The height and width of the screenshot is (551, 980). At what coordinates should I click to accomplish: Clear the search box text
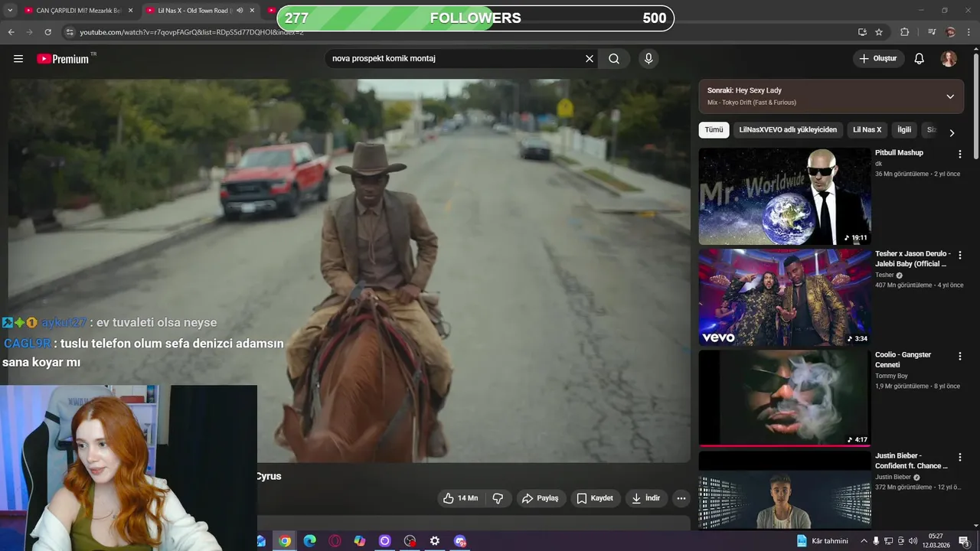tap(590, 59)
